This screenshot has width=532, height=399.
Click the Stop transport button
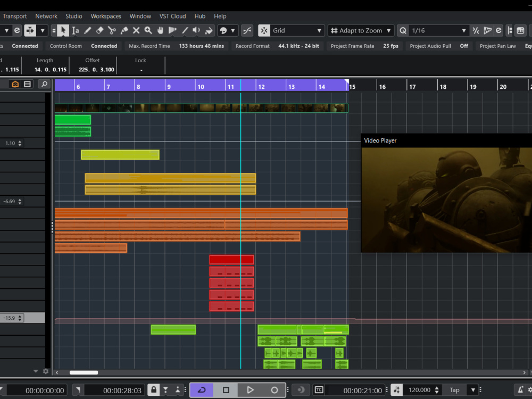coord(226,390)
